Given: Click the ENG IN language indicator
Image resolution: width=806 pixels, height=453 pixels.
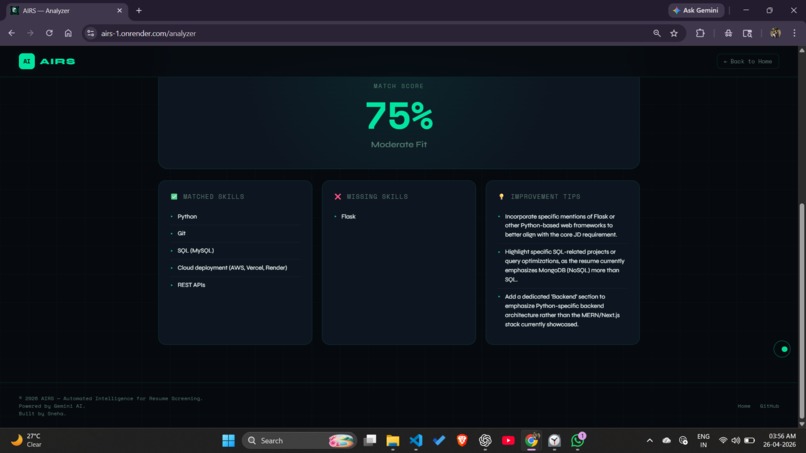Looking at the screenshot, I should point(703,441).
